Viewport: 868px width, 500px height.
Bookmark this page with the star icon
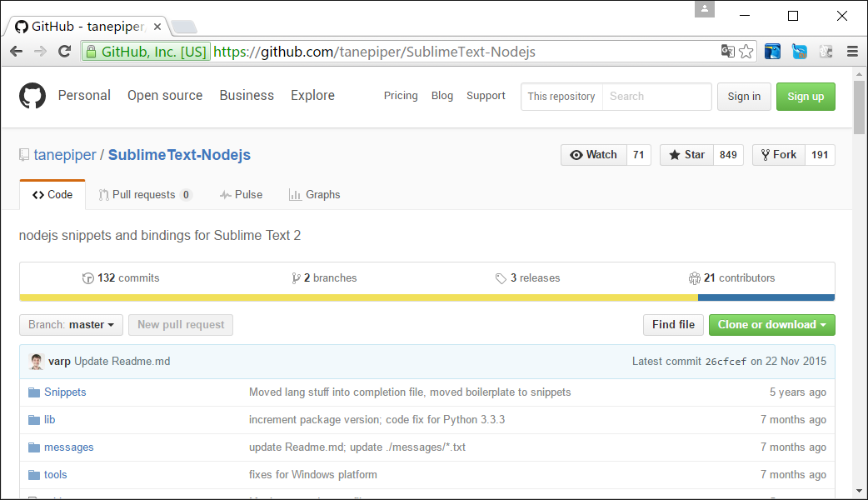pos(746,52)
